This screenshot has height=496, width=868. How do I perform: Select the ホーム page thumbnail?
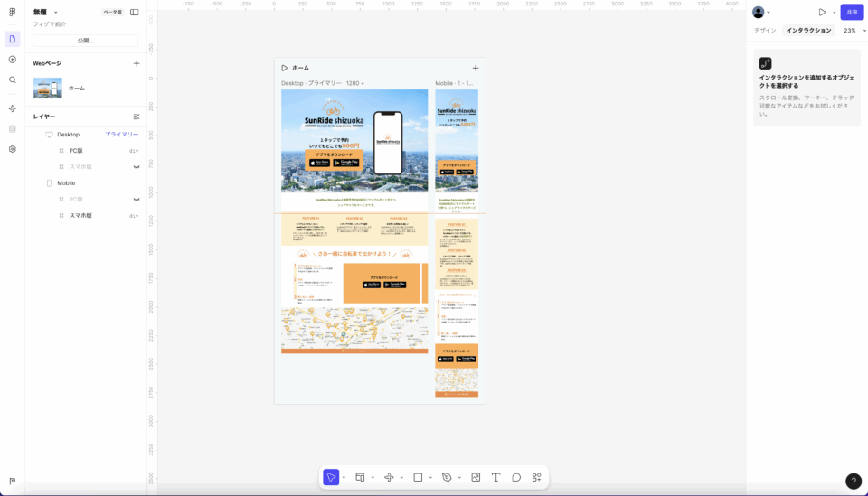click(48, 88)
